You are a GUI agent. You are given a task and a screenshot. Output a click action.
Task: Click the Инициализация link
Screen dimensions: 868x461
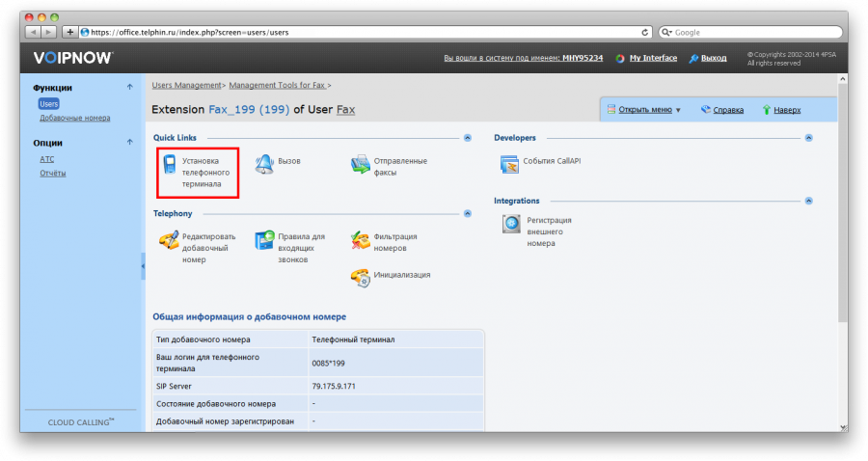pos(402,275)
